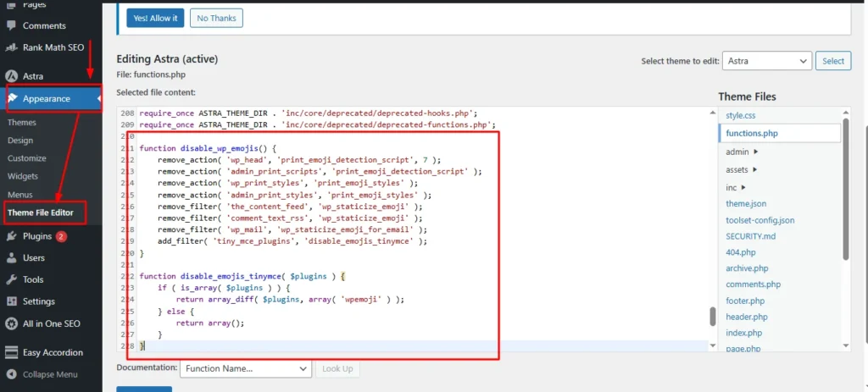The image size is (868, 392).
Task: Click the Select theme button
Action: (x=833, y=61)
